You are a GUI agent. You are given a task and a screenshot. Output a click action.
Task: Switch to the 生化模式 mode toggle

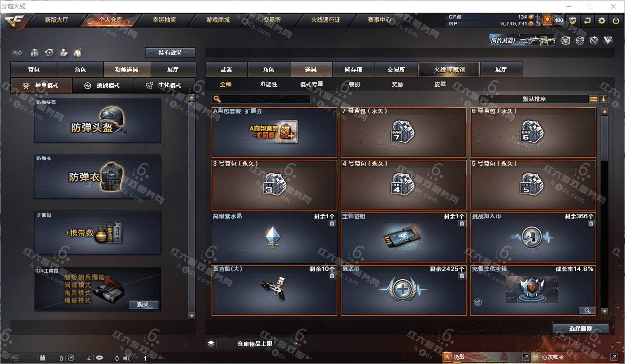point(164,85)
